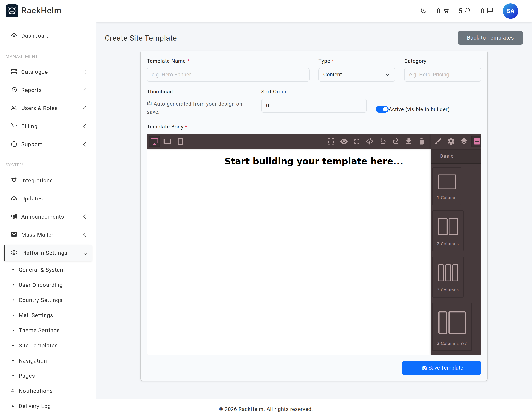Open messages chat icon
The height and width of the screenshot is (419, 532).
click(487, 11)
